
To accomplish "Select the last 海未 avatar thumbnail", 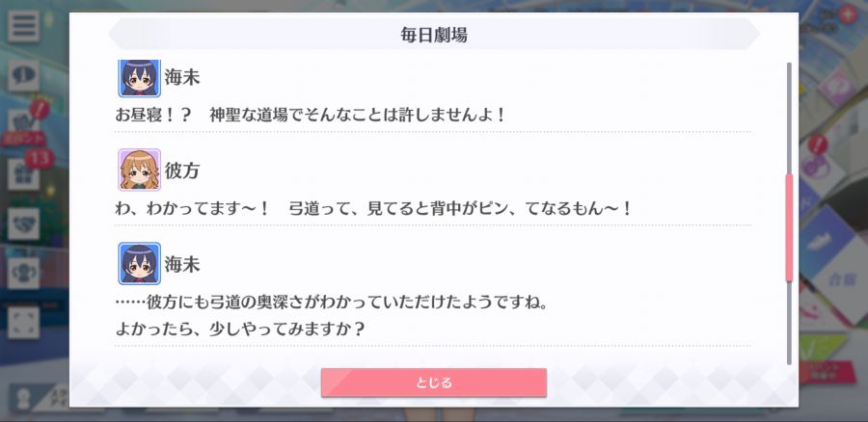I will [x=139, y=263].
